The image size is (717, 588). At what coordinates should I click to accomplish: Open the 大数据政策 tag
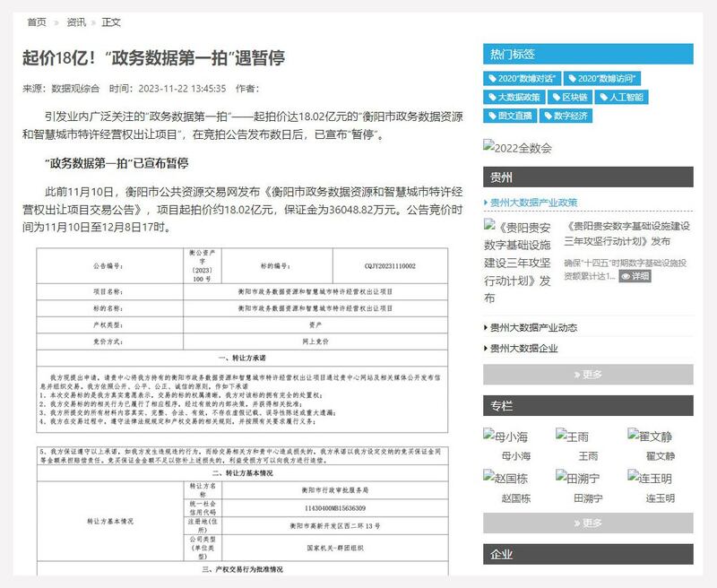point(514,97)
